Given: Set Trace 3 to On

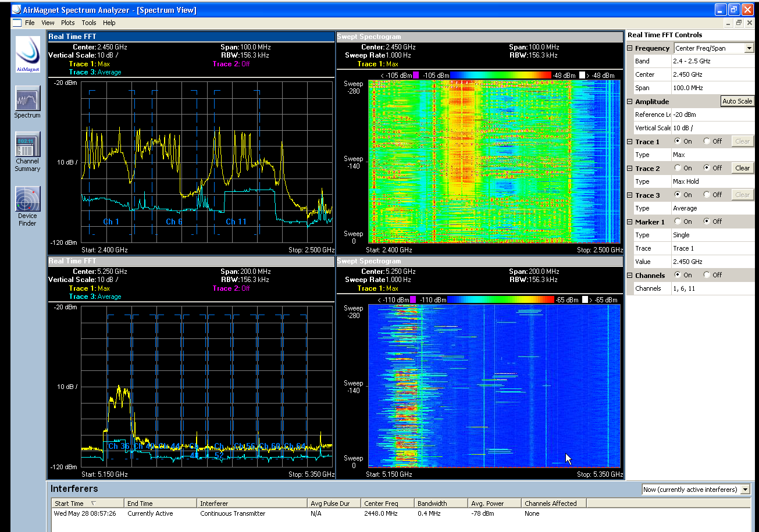Looking at the screenshot, I should (677, 195).
